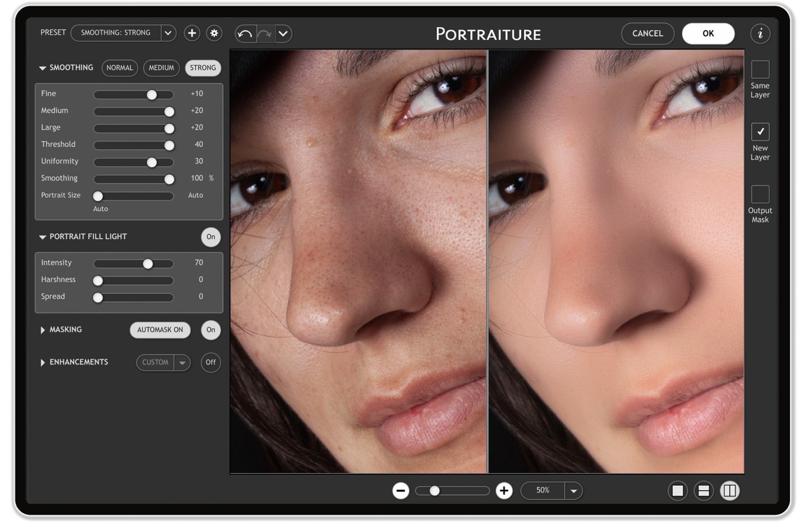Viewport: 812px width, 526px height.
Task: Enable the Output Mask checkbox
Action: coord(760,194)
